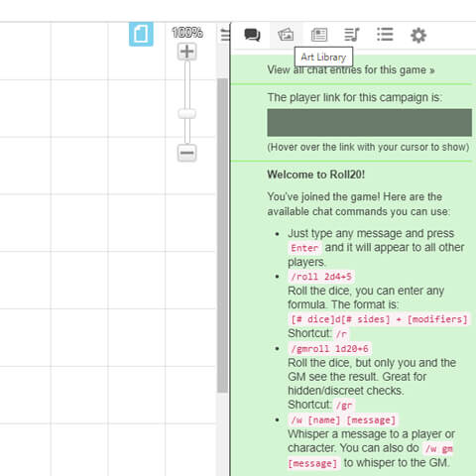Viewport: 476px width, 476px height.
Task: Click the blue page toolbar icon
Action: coord(141,34)
